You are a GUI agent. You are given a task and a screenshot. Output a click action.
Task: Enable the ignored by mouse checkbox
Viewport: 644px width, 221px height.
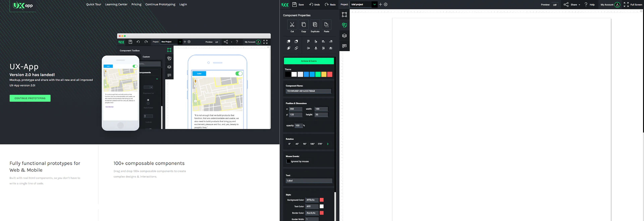(x=288, y=161)
